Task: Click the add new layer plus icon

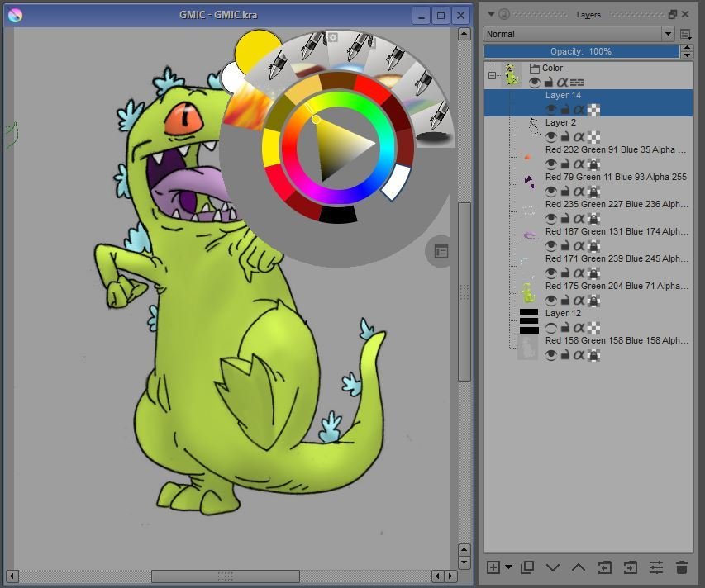Action: tap(493, 567)
